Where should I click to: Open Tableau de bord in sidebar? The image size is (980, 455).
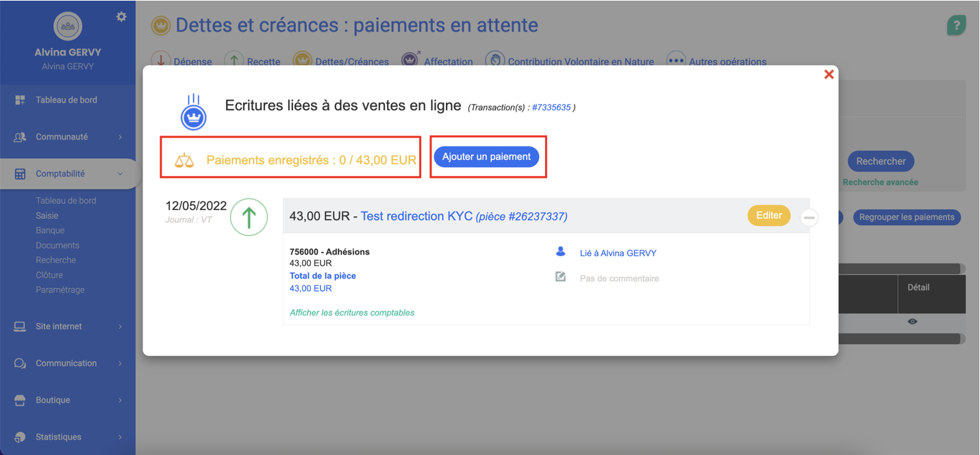pos(66,100)
